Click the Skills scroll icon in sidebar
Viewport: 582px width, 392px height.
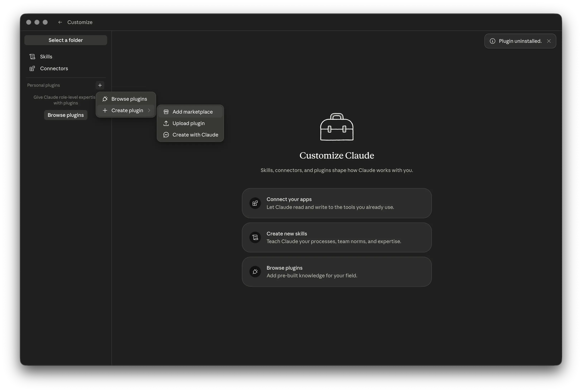pyautogui.click(x=32, y=57)
